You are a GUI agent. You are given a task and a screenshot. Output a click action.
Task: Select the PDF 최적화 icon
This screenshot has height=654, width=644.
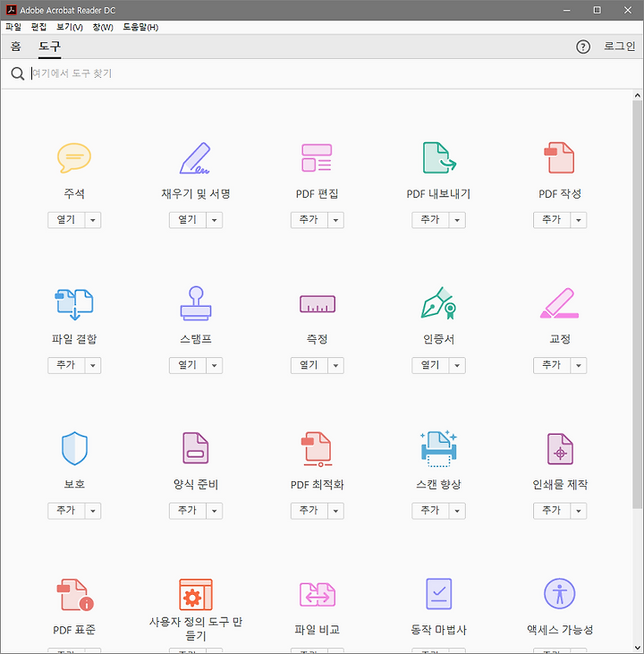(x=317, y=449)
